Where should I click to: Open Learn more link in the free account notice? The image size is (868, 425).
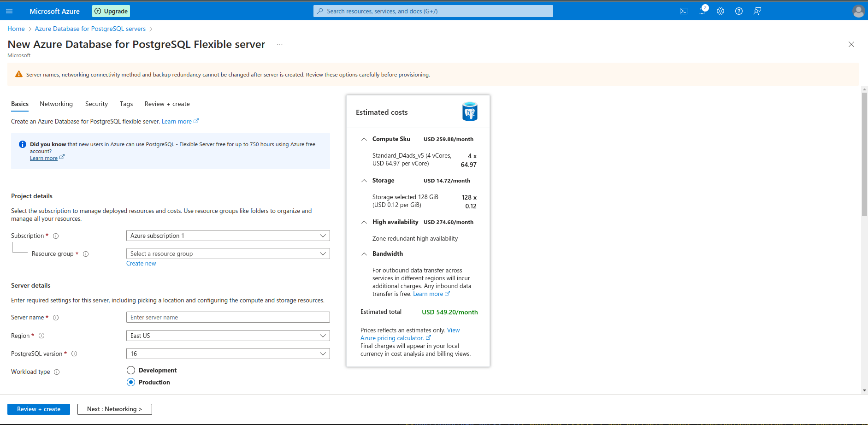[x=47, y=158]
